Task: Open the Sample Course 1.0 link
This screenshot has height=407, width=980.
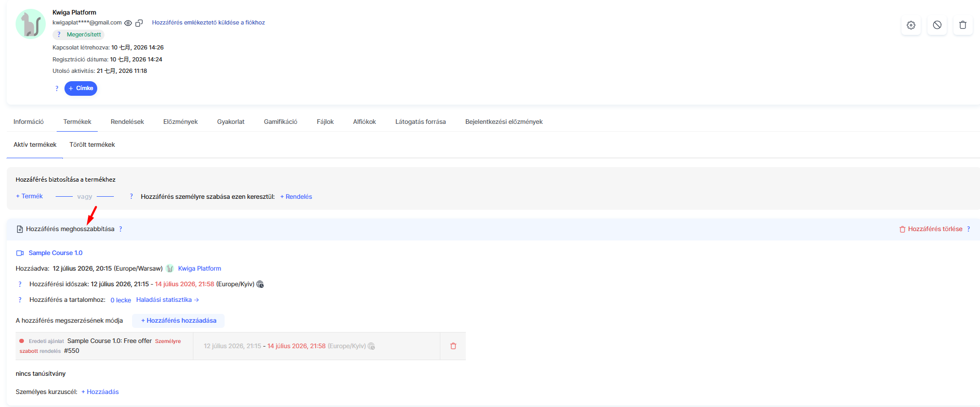Action: [x=56, y=253]
